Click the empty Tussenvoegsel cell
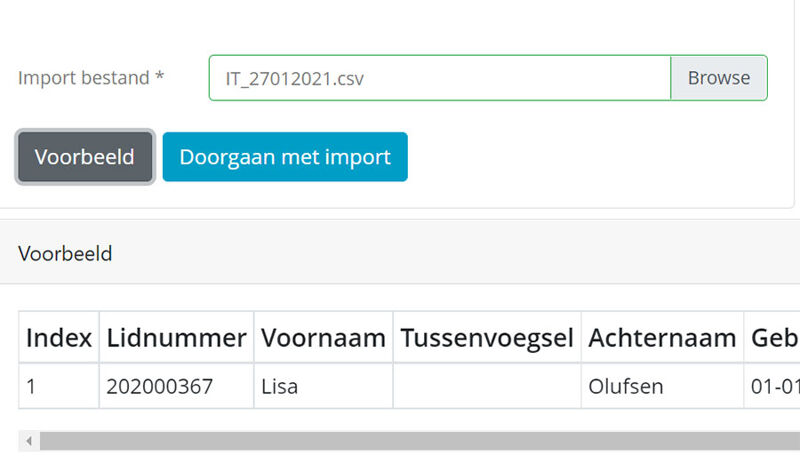 pos(487,386)
